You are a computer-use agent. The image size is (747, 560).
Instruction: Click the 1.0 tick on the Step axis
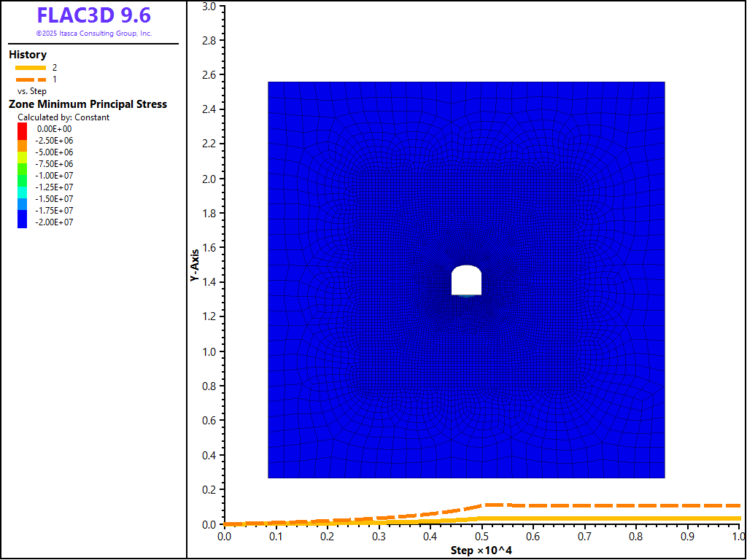(x=738, y=537)
